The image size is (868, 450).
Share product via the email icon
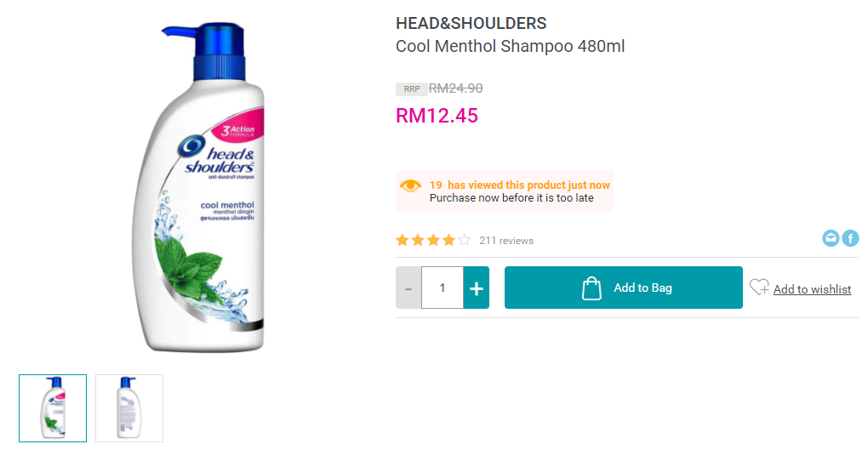[x=831, y=238]
